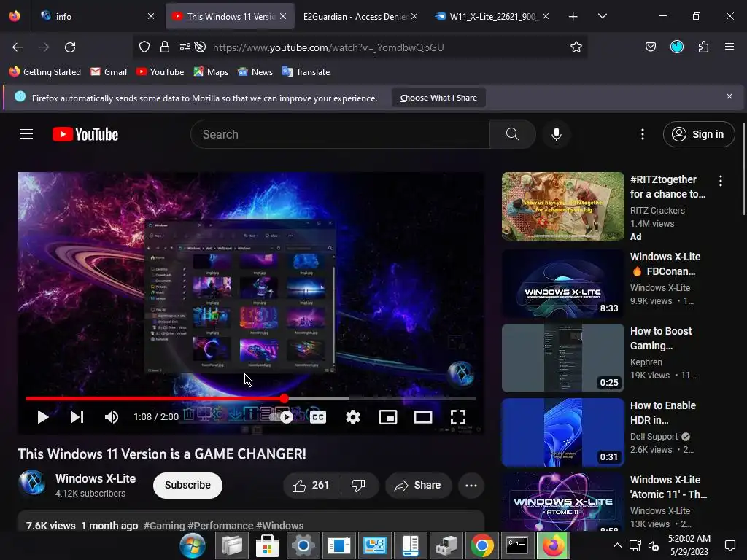Open the notification center icon
The width and height of the screenshot is (747, 560).
coord(729,545)
